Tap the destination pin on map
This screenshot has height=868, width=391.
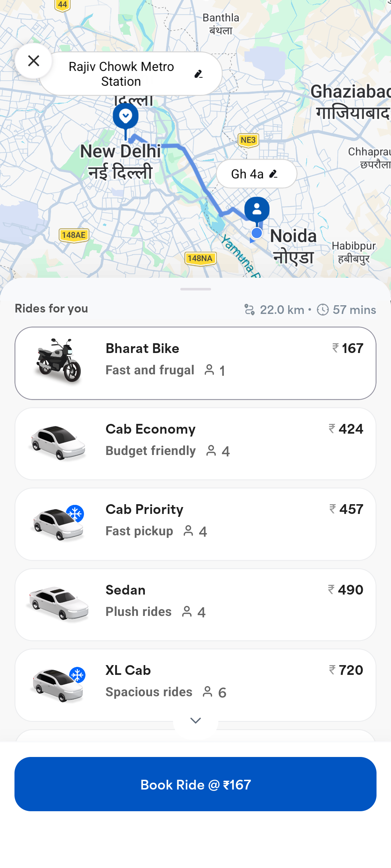pos(126,116)
